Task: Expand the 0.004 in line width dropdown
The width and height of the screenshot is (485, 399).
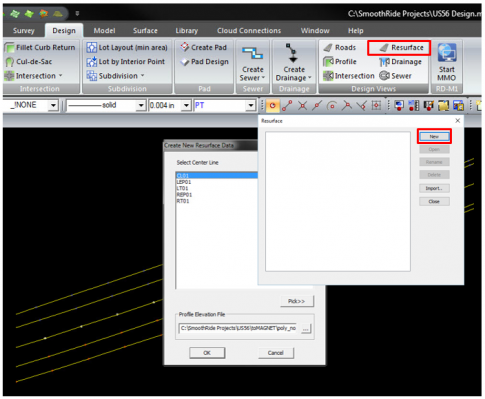Action: (186, 106)
